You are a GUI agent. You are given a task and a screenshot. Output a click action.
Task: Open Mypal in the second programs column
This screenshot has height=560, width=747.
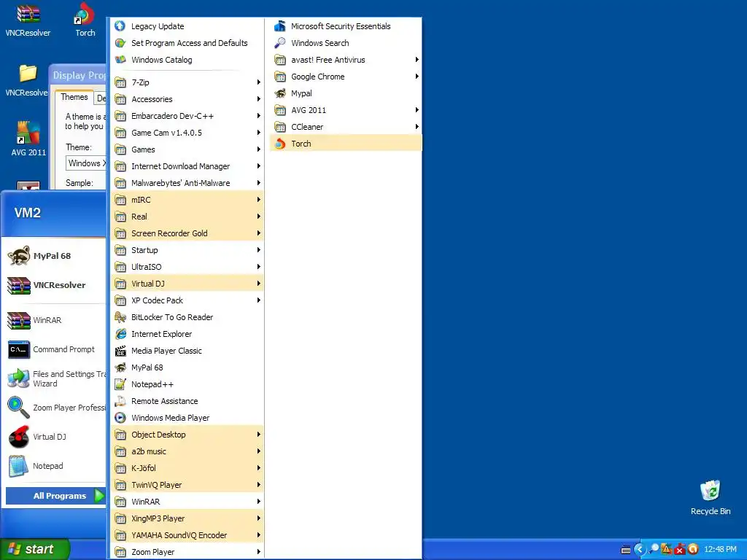(345, 93)
